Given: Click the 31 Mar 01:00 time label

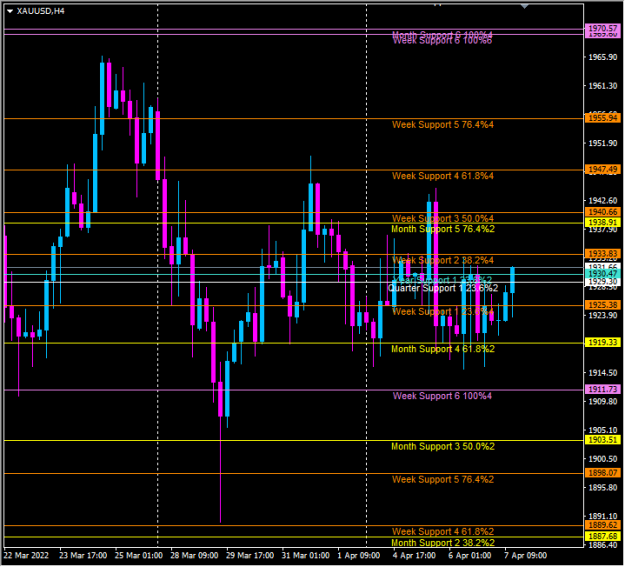Looking at the screenshot, I should (x=306, y=555).
